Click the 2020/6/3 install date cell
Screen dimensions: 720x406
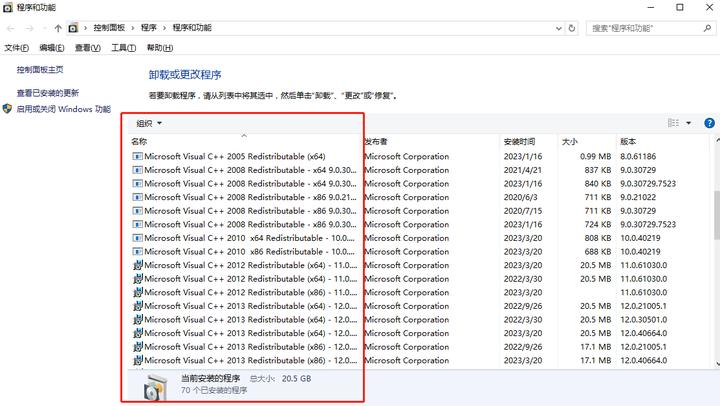[520, 197]
